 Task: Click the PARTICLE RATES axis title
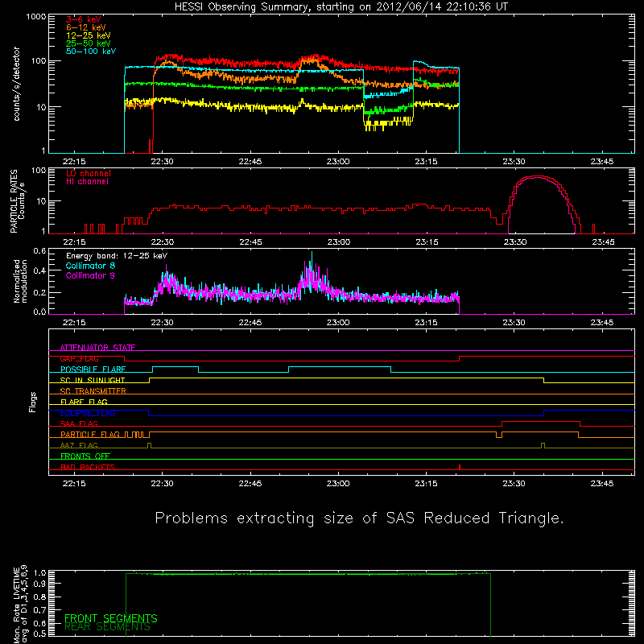pyautogui.click(x=14, y=201)
